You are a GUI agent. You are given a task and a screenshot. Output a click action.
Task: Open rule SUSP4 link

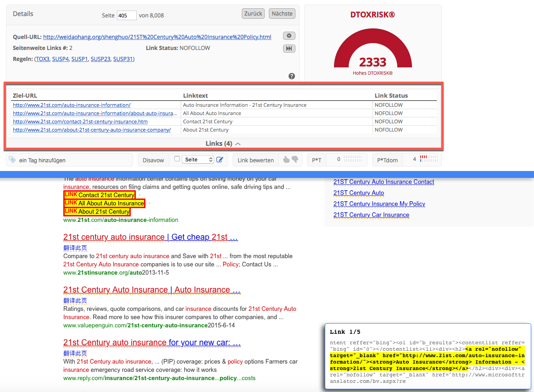pyautogui.click(x=60, y=59)
